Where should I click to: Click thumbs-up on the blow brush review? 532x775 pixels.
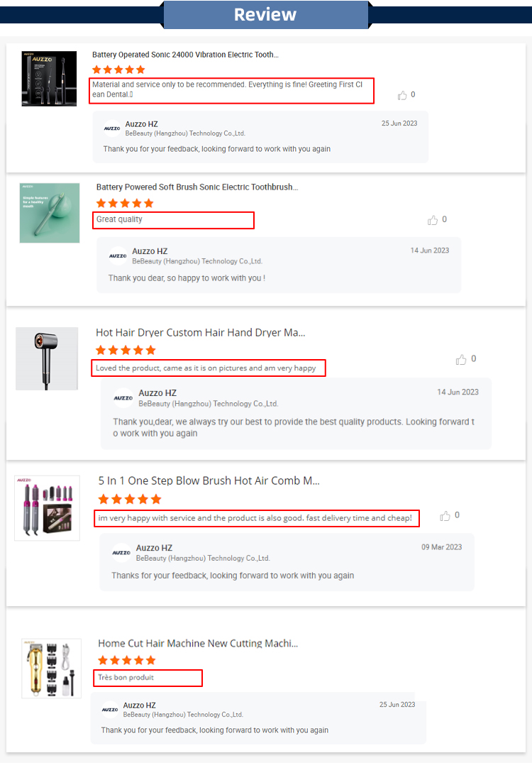coord(445,516)
